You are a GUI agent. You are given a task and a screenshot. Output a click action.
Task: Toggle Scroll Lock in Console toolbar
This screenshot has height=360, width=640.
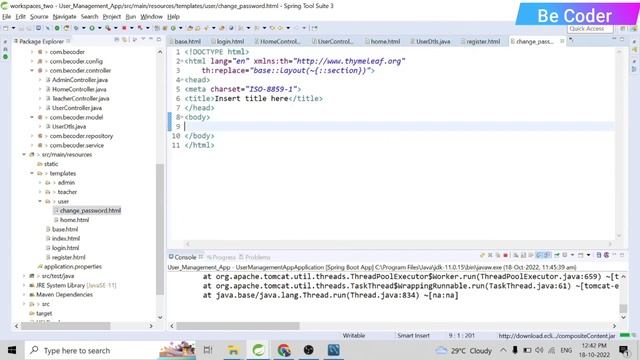pyautogui.click(x=523, y=255)
